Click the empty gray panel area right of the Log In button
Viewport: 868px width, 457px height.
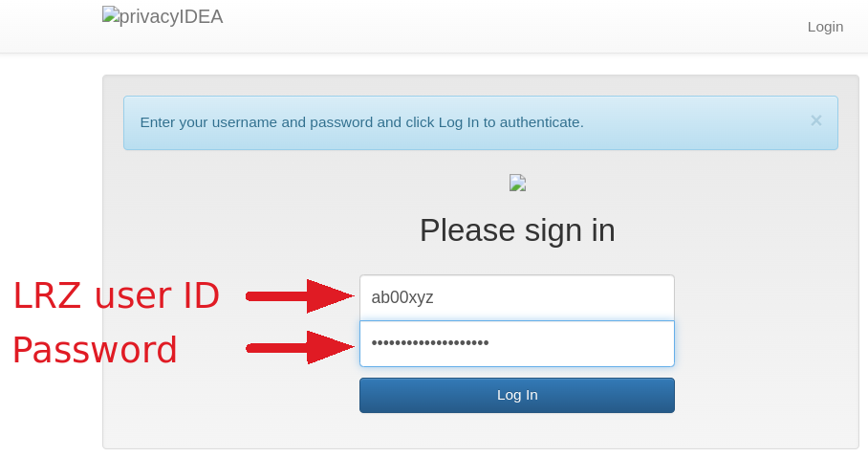765,396
